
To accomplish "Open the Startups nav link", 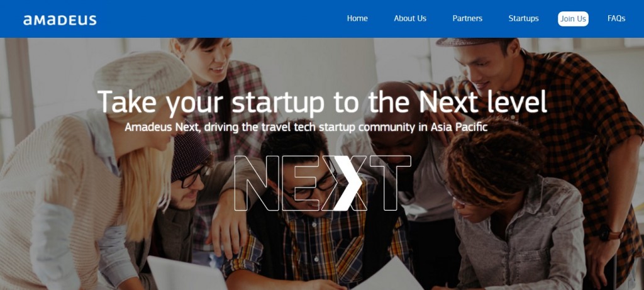I will pos(524,18).
